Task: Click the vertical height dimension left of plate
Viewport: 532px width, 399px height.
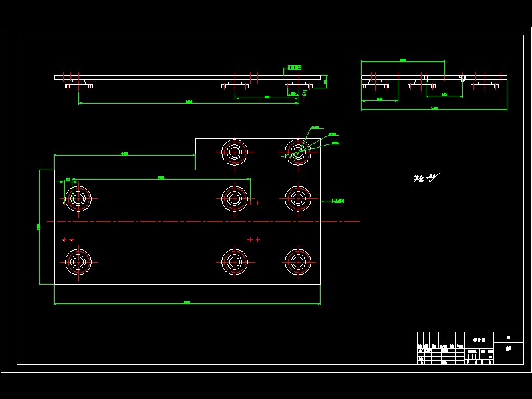Action: click(39, 227)
